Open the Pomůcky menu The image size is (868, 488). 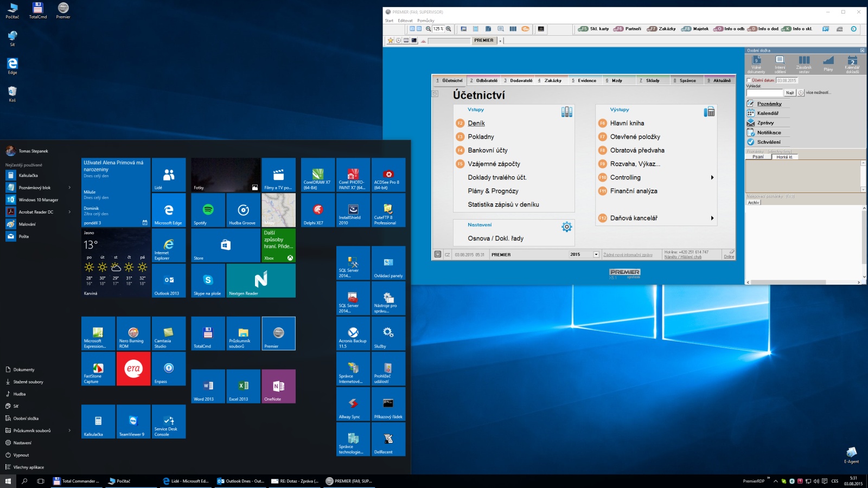click(x=426, y=21)
